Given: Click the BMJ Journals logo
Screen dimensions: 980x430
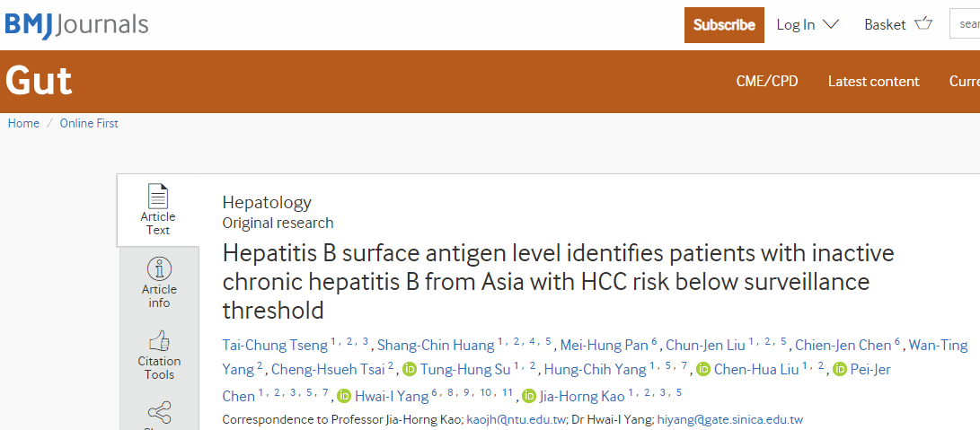Looking at the screenshot, I should coord(76,25).
